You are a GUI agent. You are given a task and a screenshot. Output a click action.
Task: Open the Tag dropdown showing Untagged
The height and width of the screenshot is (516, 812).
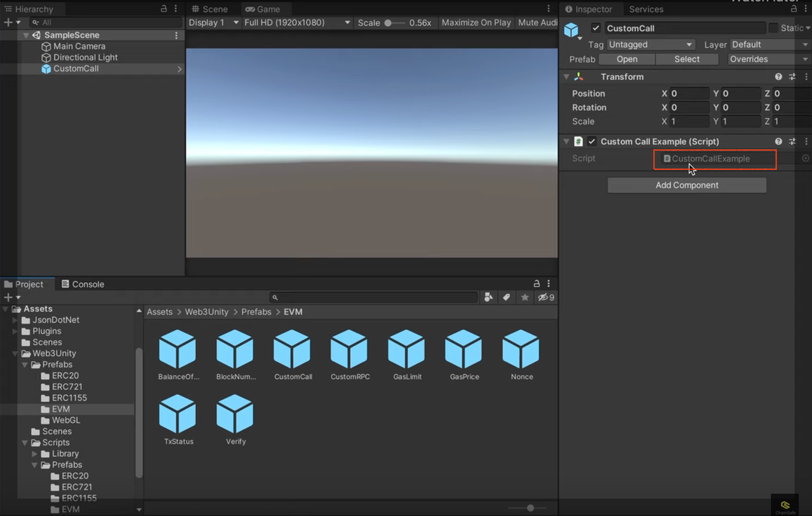coord(650,45)
